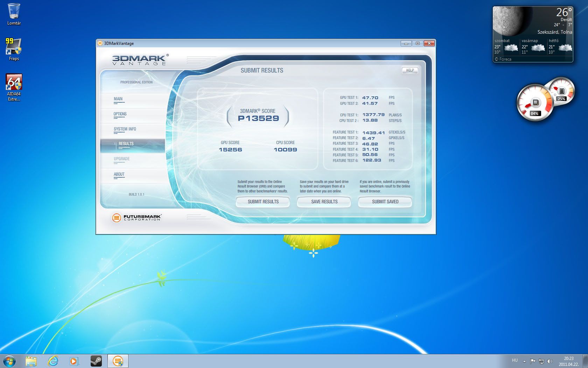Click FEATURE TEST 1 value 1439.41
This screenshot has height=368, width=588.
(x=373, y=132)
